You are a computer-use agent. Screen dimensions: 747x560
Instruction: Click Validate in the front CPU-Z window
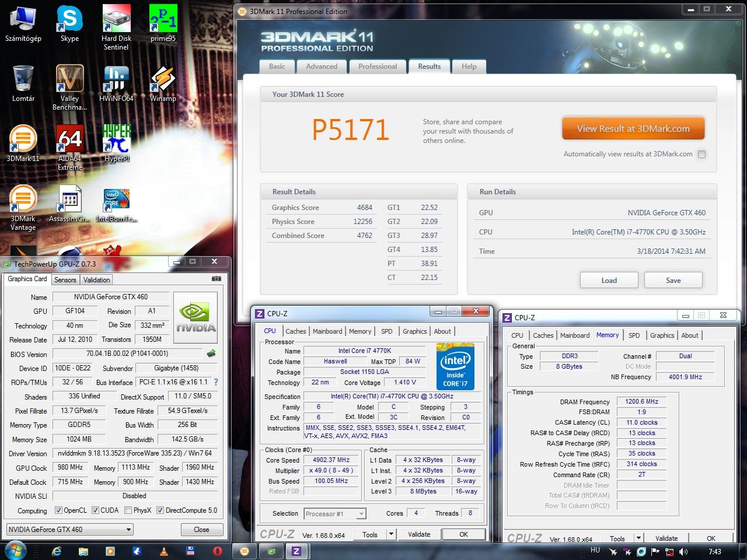coord(419,534)
